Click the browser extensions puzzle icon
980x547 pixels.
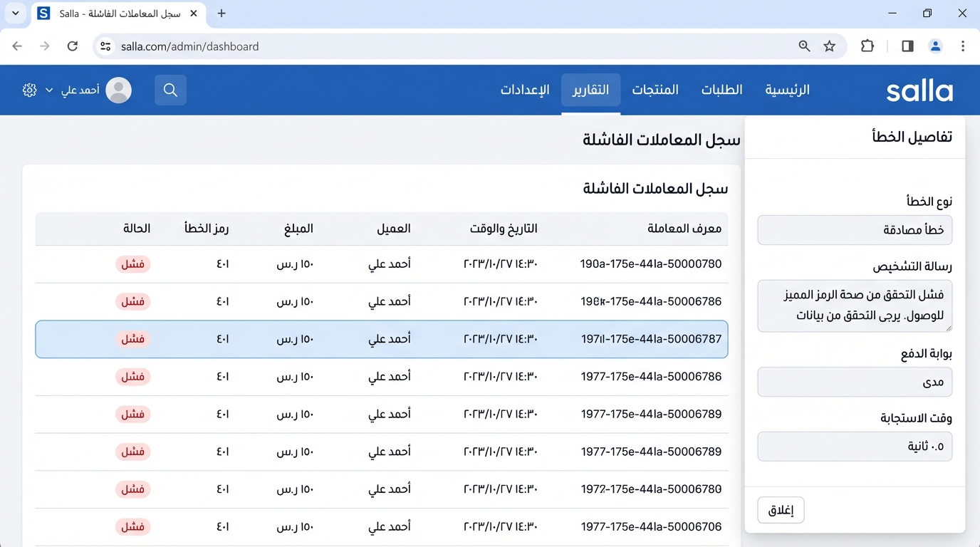[x=867, y=45]
